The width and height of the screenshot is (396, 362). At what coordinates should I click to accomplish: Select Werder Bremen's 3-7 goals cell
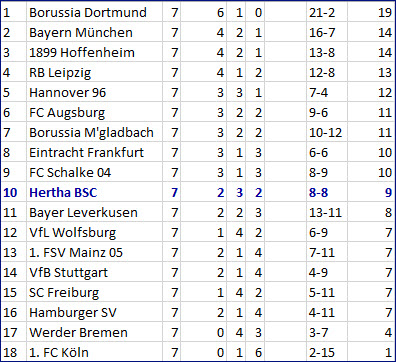click(327, 333)
